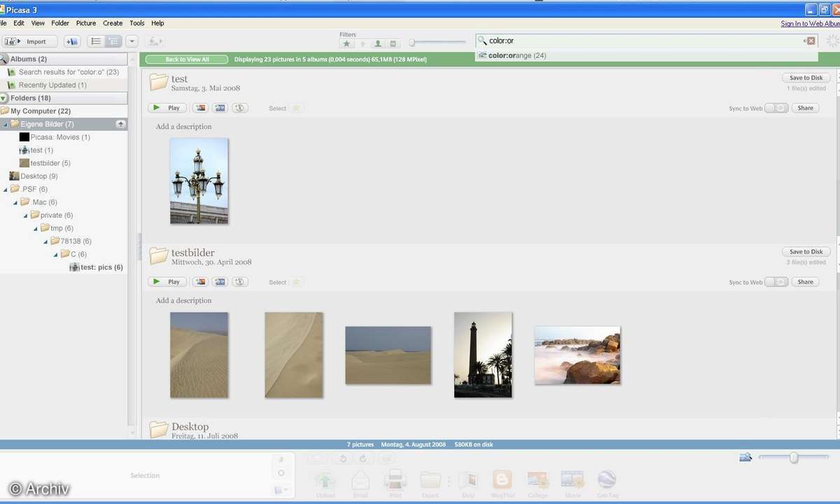Create photo collage for testbilder folder
This screenshot has width=840, height=504.
pos(200,281)
